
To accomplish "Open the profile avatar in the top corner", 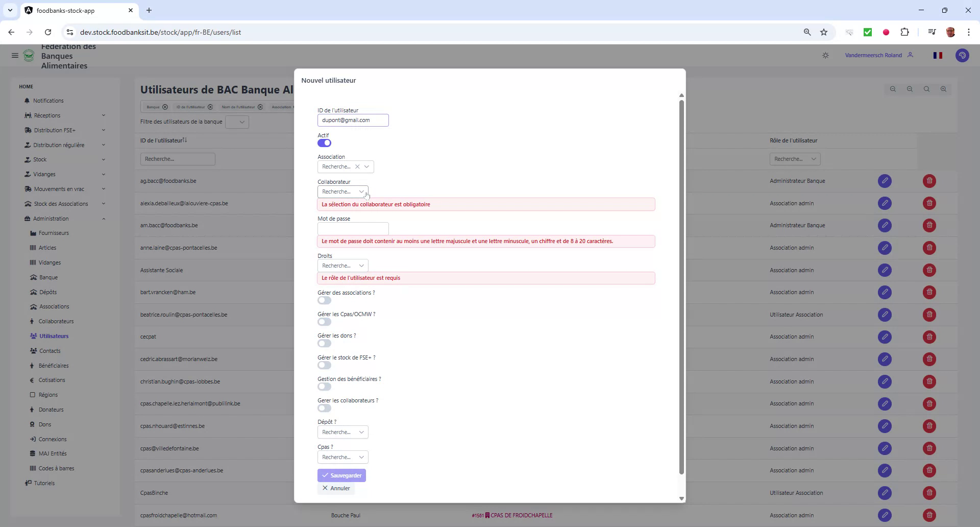I will 963,55.
